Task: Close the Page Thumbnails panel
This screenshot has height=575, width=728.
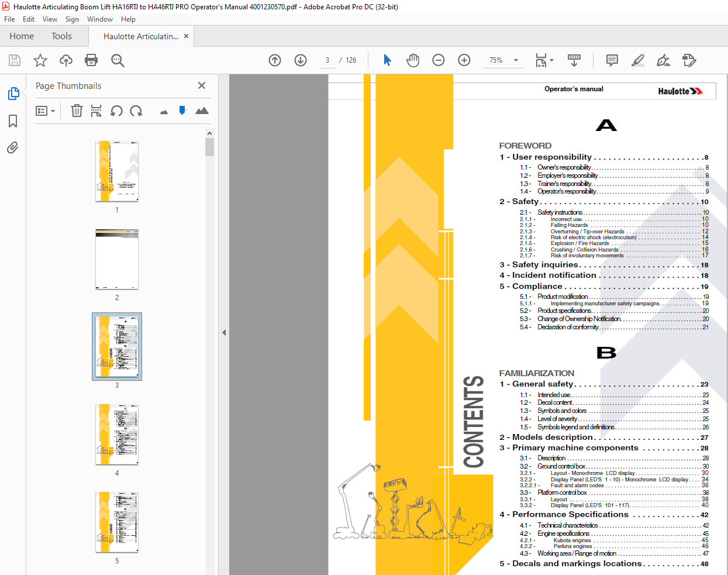Action: tap(202, 85)
